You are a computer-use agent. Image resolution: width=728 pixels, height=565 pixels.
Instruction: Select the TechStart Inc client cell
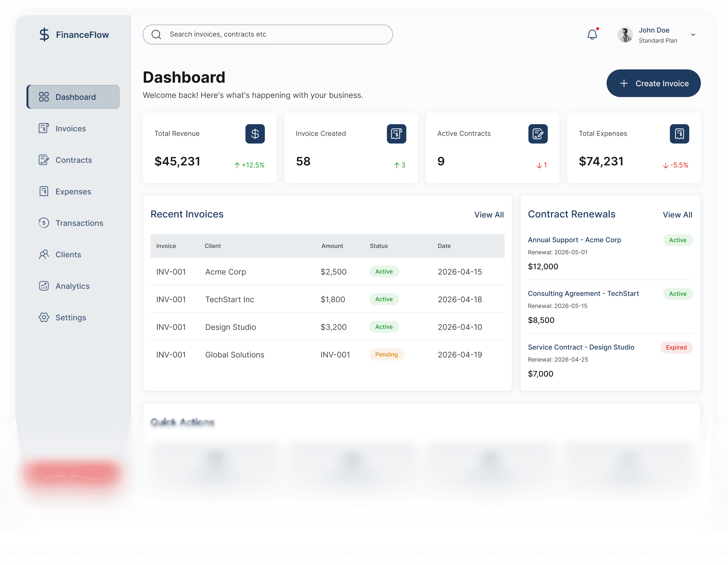click(230, 299)
